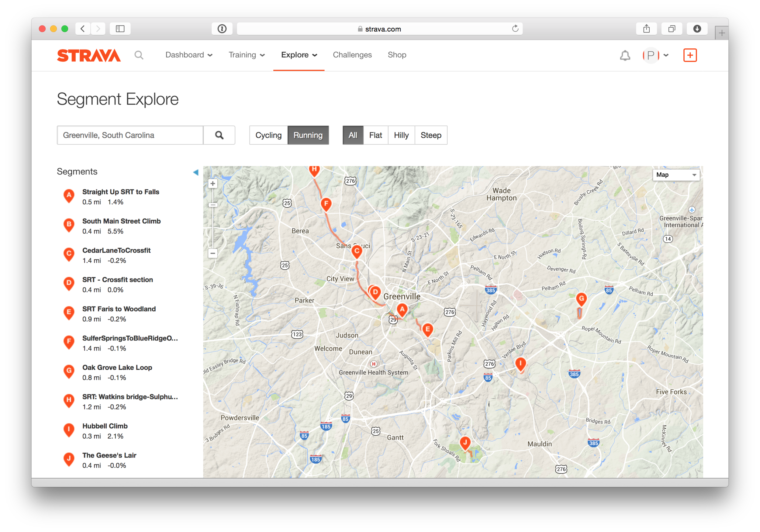Expand the Dashboard menu
This screenshot has width=760, height=532.
(x=189, y=55)
